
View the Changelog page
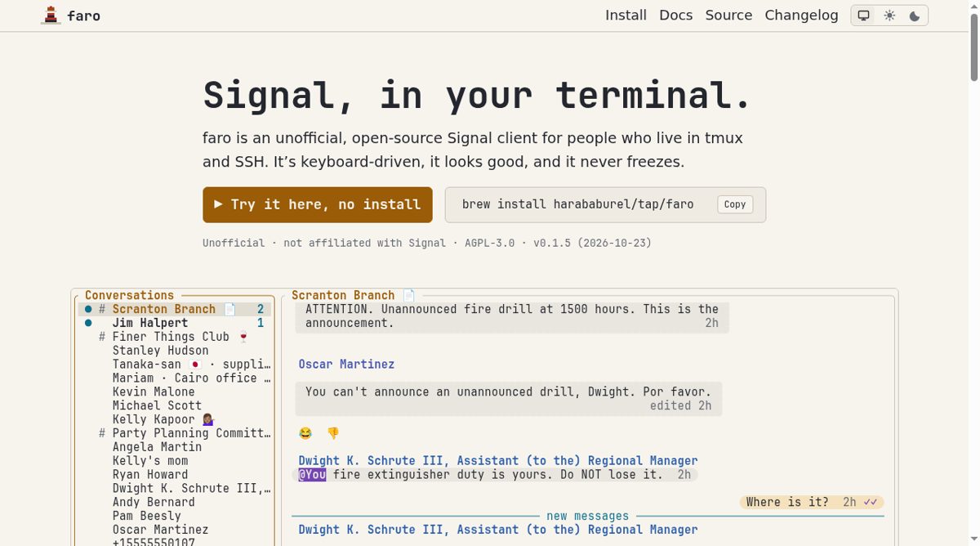tap(801, 16)
